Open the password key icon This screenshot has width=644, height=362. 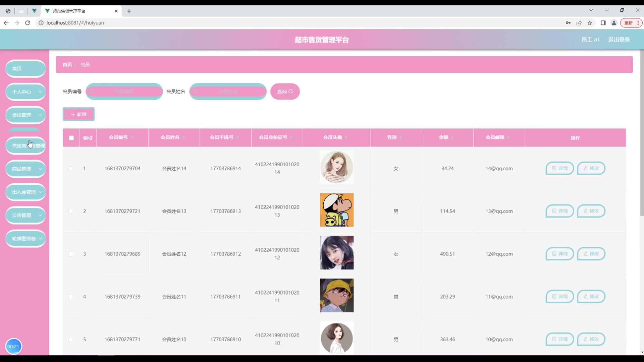(x=568, y=23)
